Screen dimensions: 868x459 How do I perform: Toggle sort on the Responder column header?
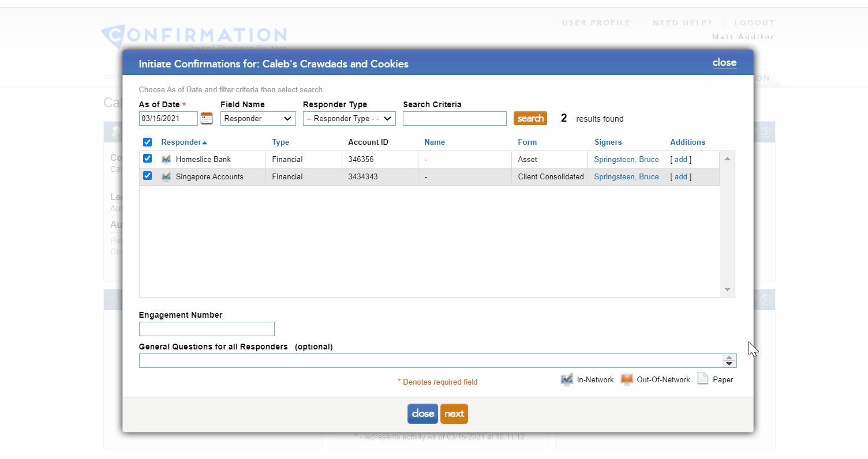(x=181, y=142)
